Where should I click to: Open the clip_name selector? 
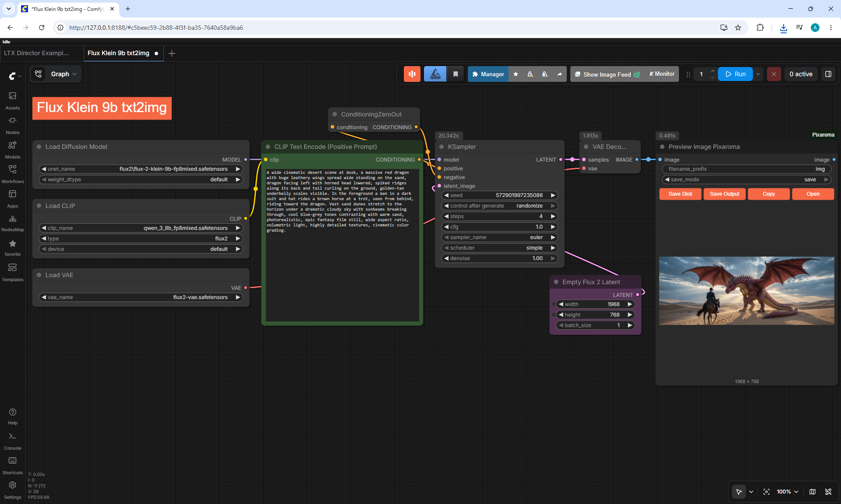[x=141, y=228]
